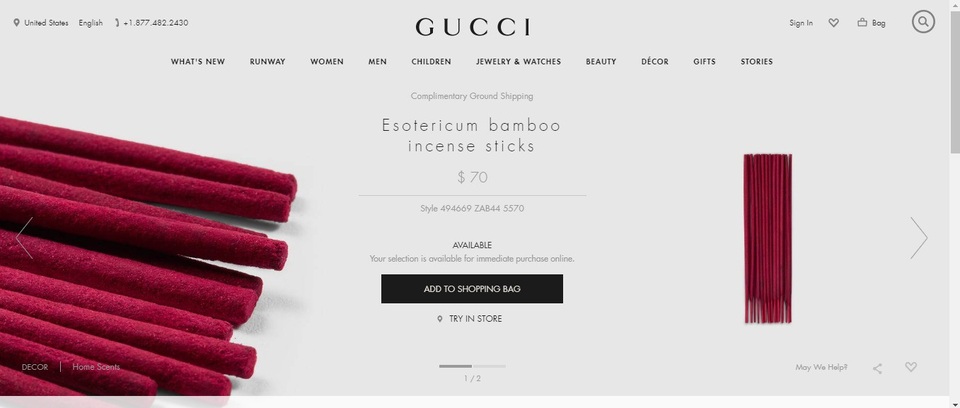Screen dimensions: 960x408
Task: Expand the Gifts menu
Action: click(x=704, y=61)
